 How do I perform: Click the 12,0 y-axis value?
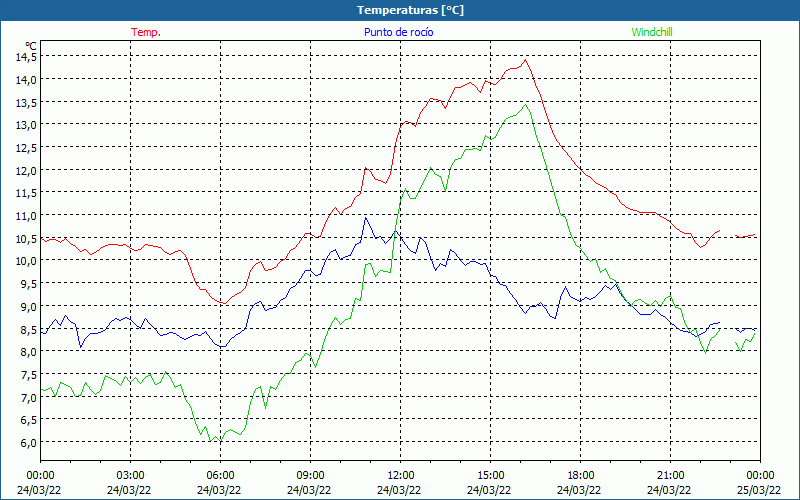[26, 170]
